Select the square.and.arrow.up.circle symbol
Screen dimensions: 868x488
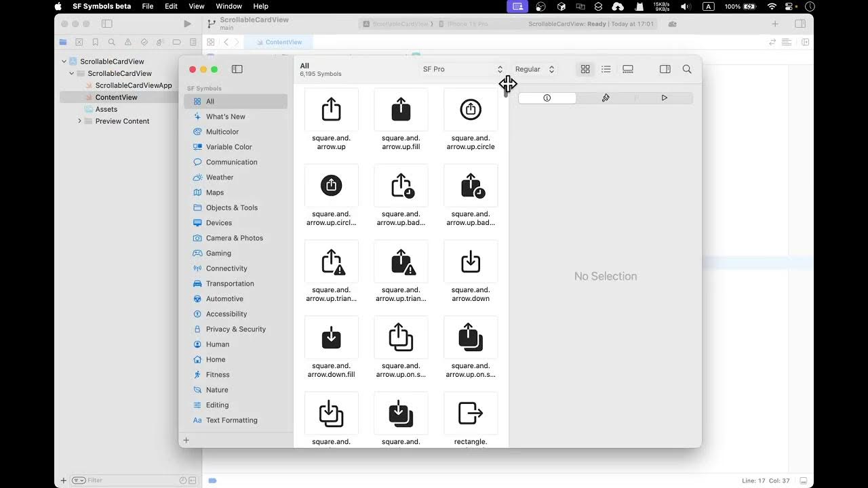471,110
